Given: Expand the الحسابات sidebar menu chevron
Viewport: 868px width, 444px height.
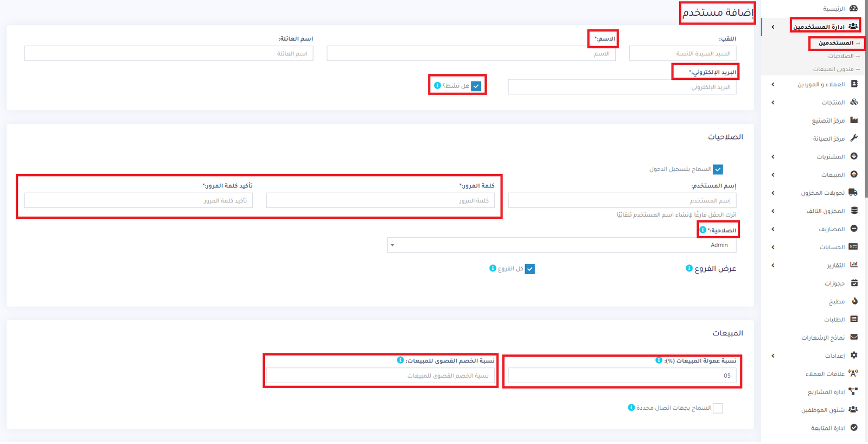Looking at the screenshot, I should coord(773,248).
